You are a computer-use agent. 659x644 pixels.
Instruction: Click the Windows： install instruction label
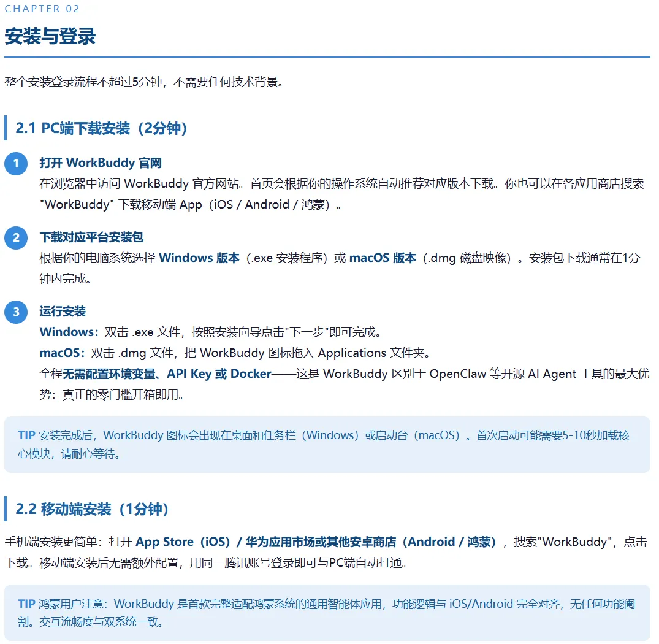click(x=69, y=332)
